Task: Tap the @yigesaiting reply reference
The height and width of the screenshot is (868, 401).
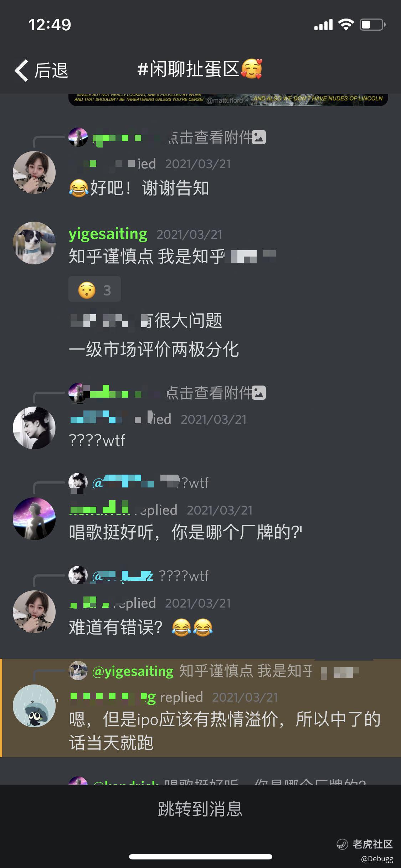Action: click(133, 671)
